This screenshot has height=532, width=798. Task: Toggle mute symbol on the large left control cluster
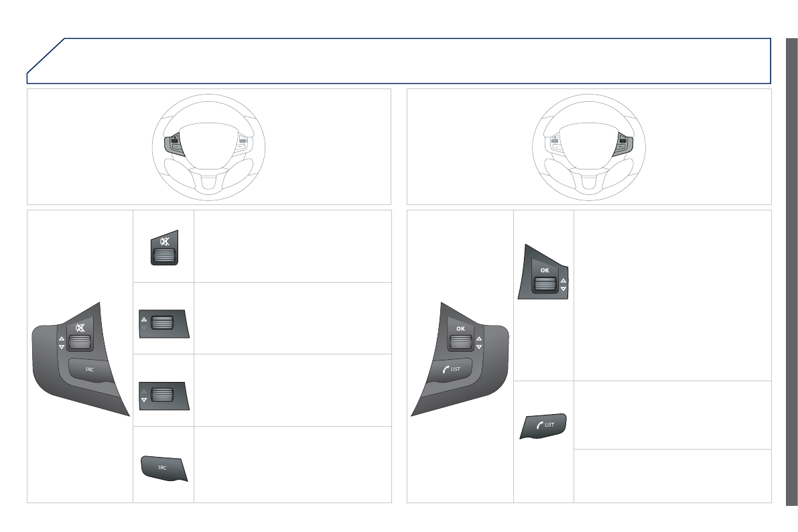click(80, 328)
